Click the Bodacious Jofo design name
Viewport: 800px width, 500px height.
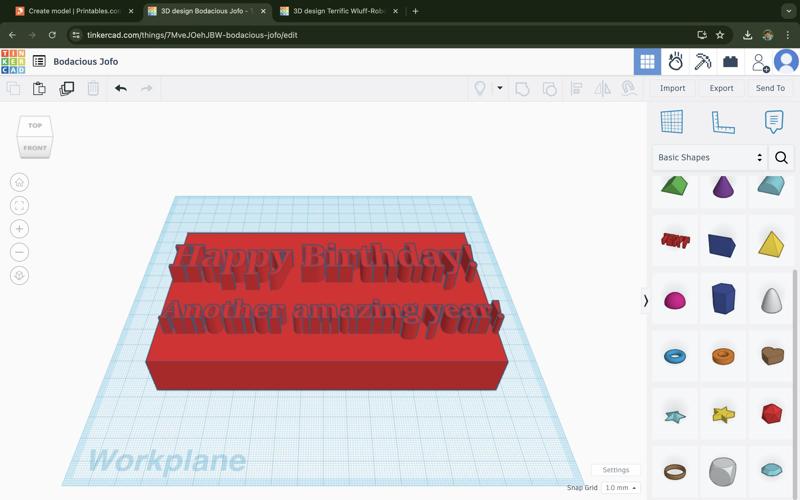click(86, 61)
